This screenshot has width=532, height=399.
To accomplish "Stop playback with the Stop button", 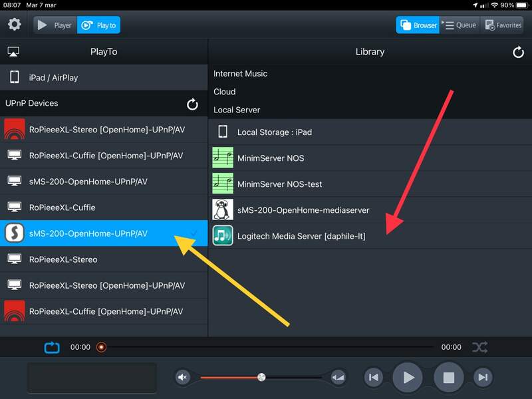I will click(x=448, y=378).
